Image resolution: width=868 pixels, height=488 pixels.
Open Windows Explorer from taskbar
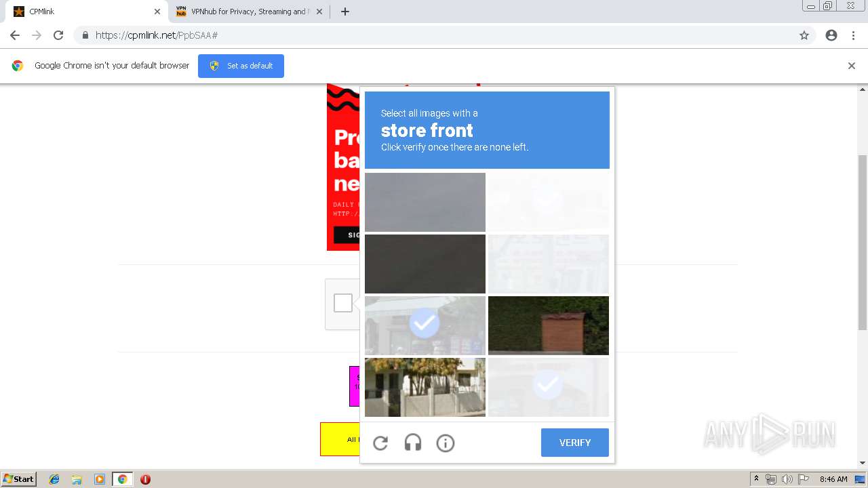pos(77,479)
